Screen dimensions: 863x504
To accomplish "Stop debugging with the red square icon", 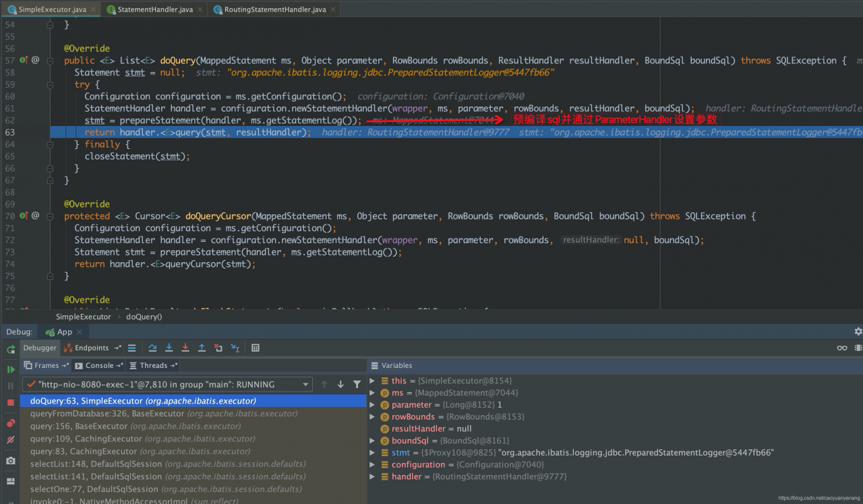I will (x=11, y=402).
